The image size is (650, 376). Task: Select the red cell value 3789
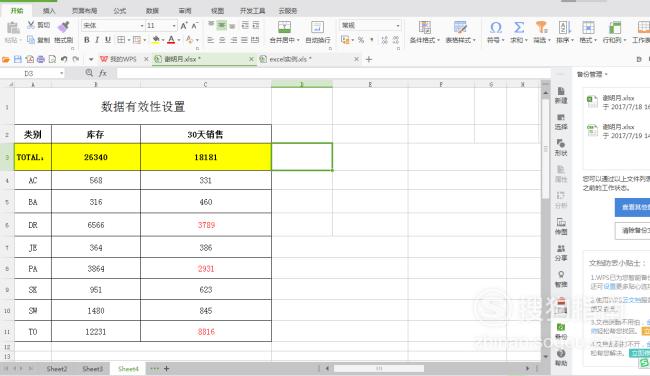[206, 225]
